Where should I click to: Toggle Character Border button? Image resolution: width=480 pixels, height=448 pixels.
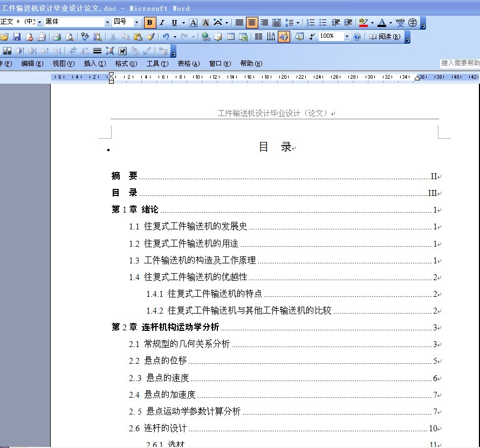click(x=193, y=22)
